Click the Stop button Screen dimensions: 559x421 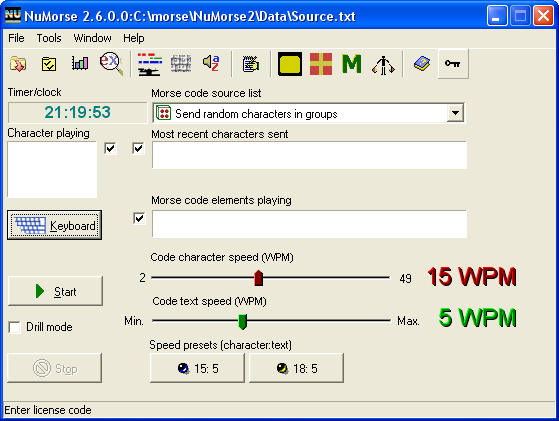click(x=55, y=368)
